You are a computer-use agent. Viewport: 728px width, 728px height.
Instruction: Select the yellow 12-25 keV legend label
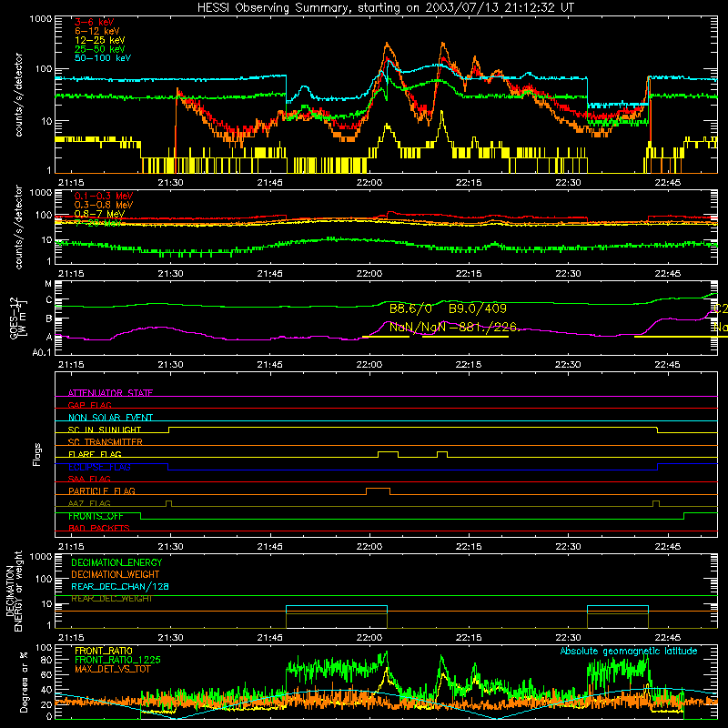[100, 40]
